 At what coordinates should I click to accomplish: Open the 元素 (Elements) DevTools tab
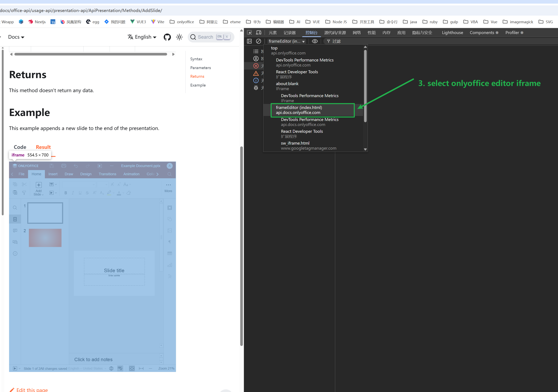point(273,33)
